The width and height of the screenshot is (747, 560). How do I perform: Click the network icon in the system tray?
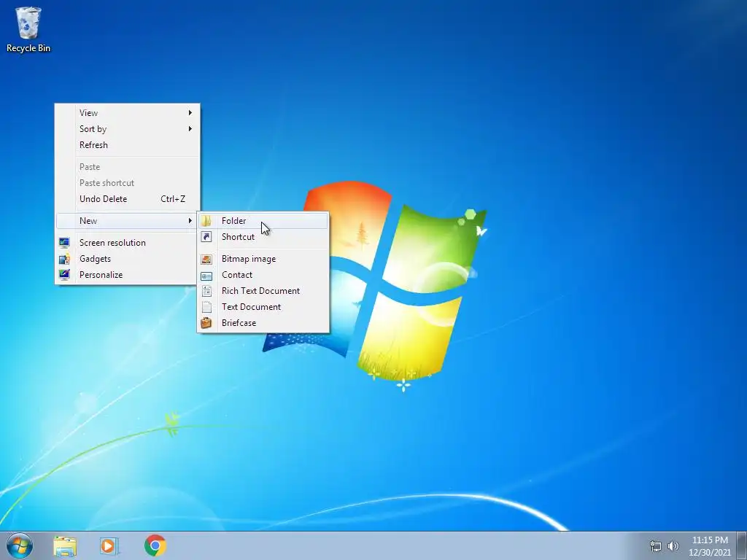point(656,546)
